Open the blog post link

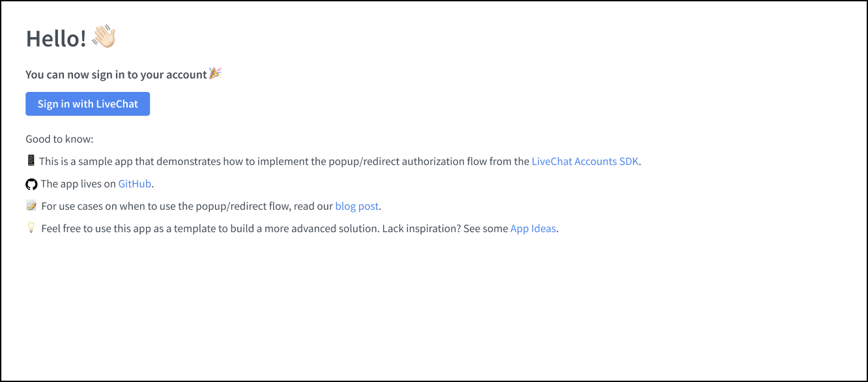coord(356,206)
